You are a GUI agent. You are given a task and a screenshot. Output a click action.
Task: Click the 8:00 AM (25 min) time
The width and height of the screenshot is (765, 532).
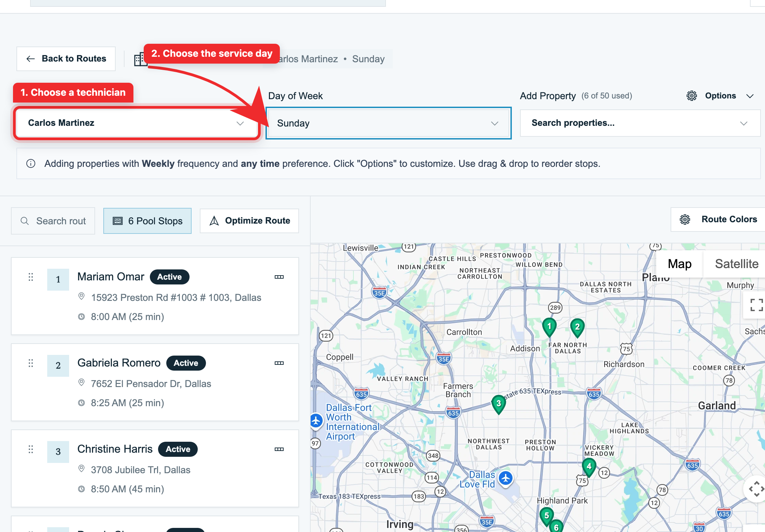pos(127,317)
